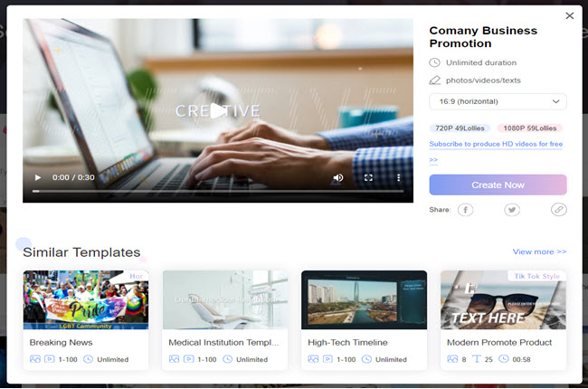Share the template on Twitter

click(x=512, y=210)
